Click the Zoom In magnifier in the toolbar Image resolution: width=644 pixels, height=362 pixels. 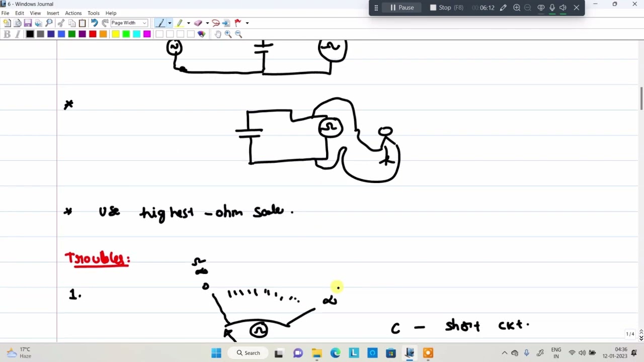pos(228,34)
